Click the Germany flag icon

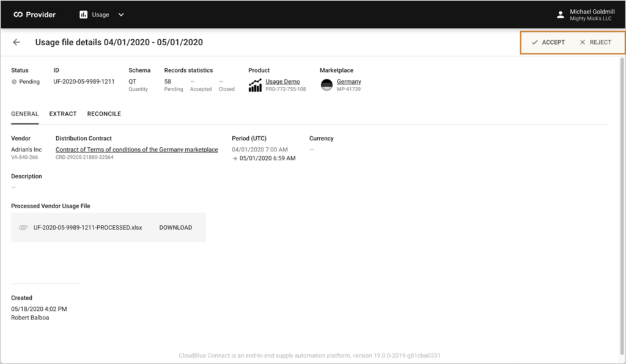point(326,85)
